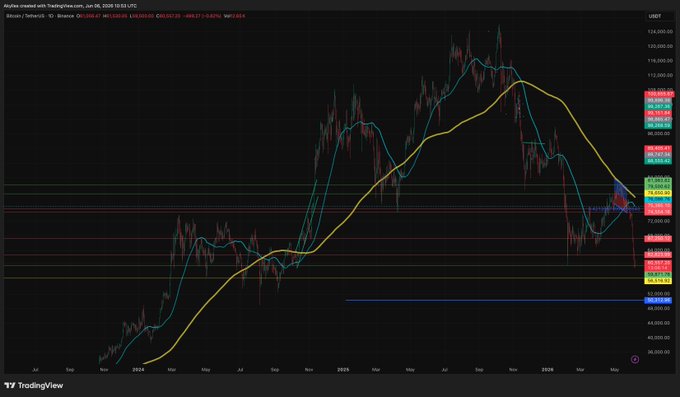Click the red 100,655.67 price label
Viewport: 680px width, 397px height.
(x=660, y=94)
